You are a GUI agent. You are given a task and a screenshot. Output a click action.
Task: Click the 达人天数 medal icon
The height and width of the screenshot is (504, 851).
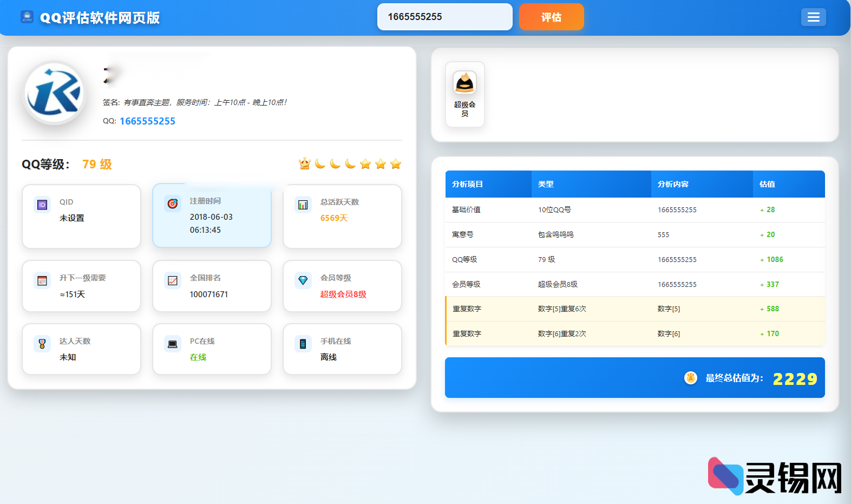[42, 344]
